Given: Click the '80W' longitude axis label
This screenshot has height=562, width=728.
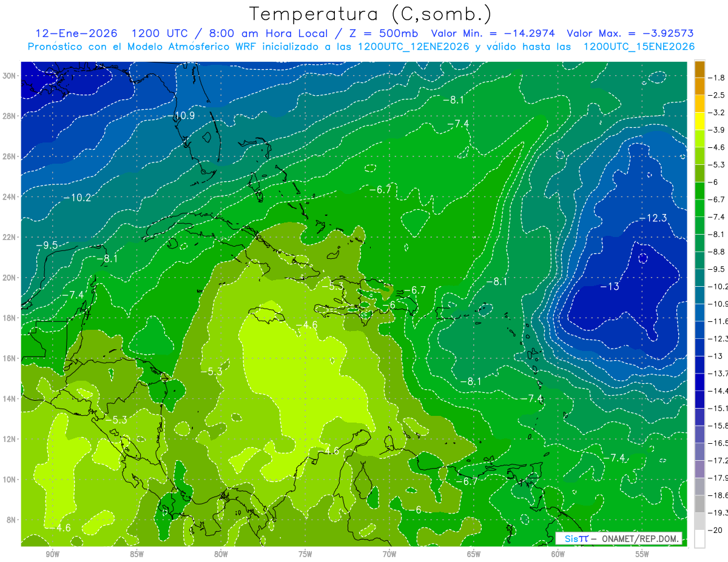Looking at the screenshot, I should click(221, 554).
